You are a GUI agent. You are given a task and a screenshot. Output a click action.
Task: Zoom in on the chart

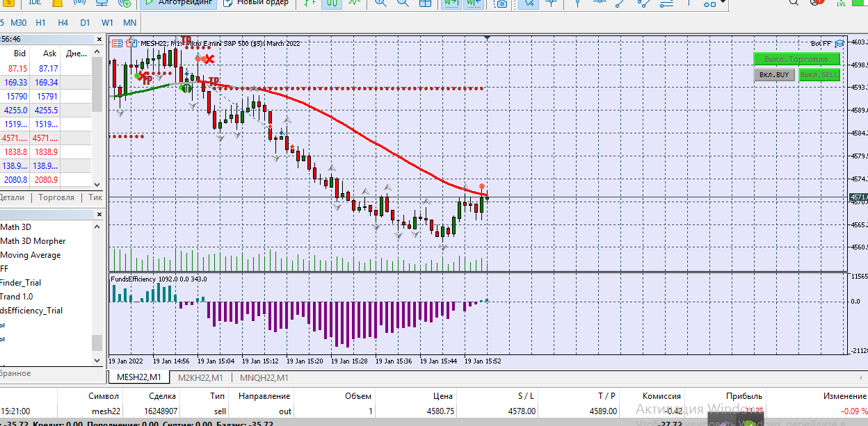pos(380,4)
